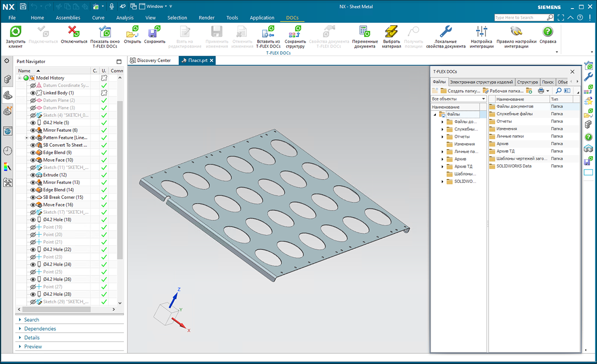Switch to the Поиск tab
Screen dimensions: 597x364
coord(548,82)
